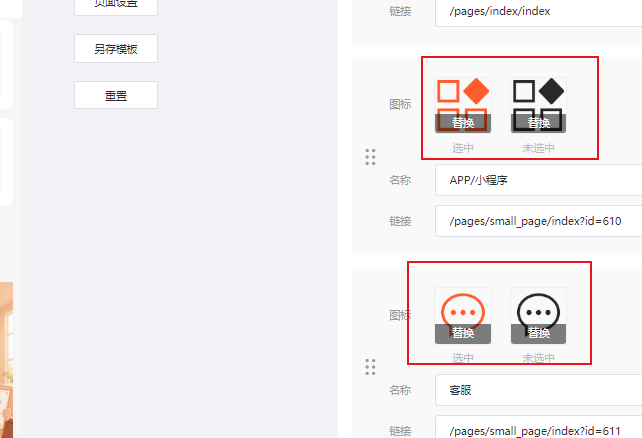Click the 名称 label beside 客服
The width and height of the screenshot is (642, 438).
pyautogui.click(x=400, y=390)
